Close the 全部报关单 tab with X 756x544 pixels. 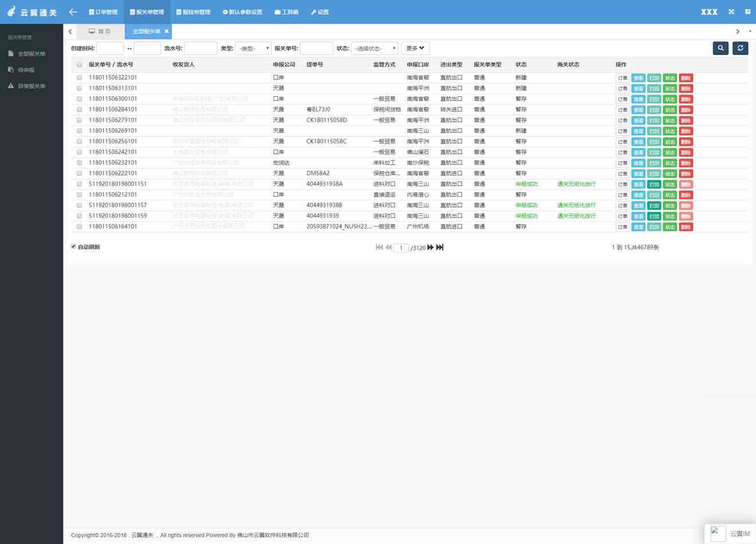click(x=167, y=32)
